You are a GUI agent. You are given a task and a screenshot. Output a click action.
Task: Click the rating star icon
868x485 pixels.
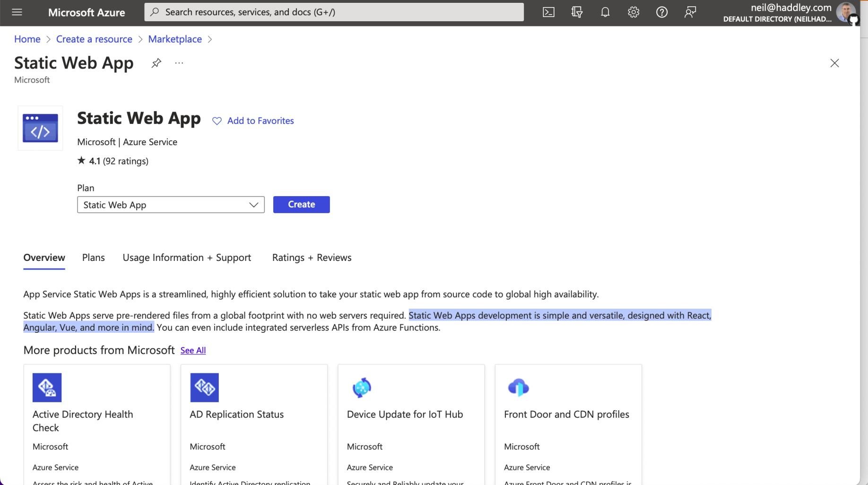coord(81,161)
